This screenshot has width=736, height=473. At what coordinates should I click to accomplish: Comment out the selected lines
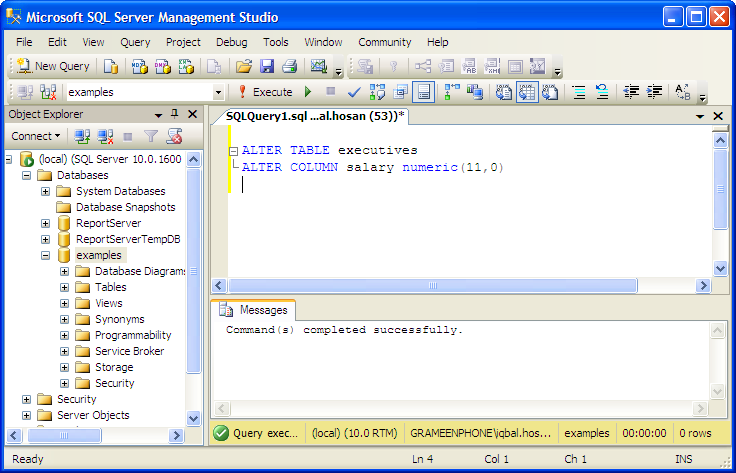click(580, 92)
